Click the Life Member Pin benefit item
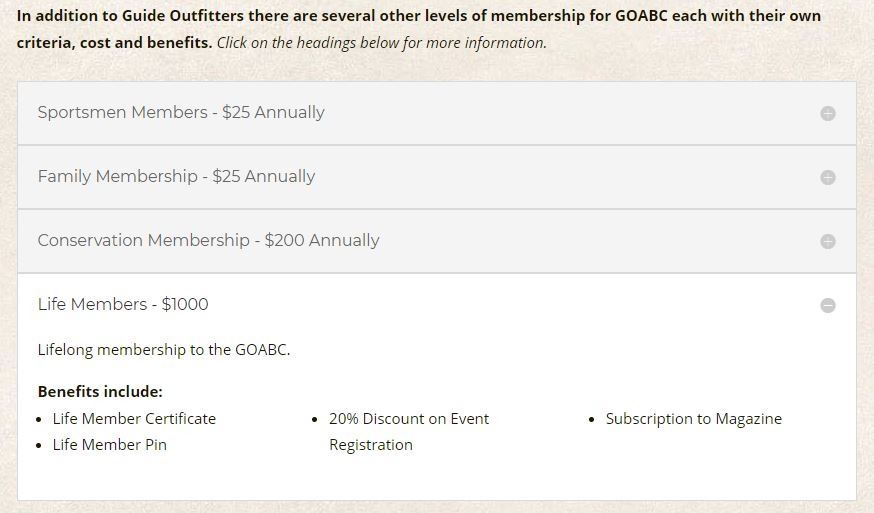The height and width of the screenshot is (513, 874). tap(110, 445)
